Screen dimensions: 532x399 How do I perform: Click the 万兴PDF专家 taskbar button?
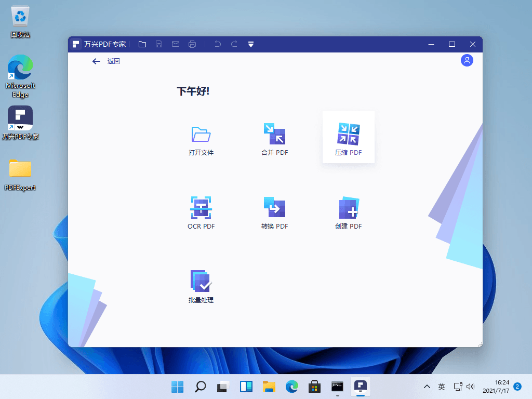[361, 387]
